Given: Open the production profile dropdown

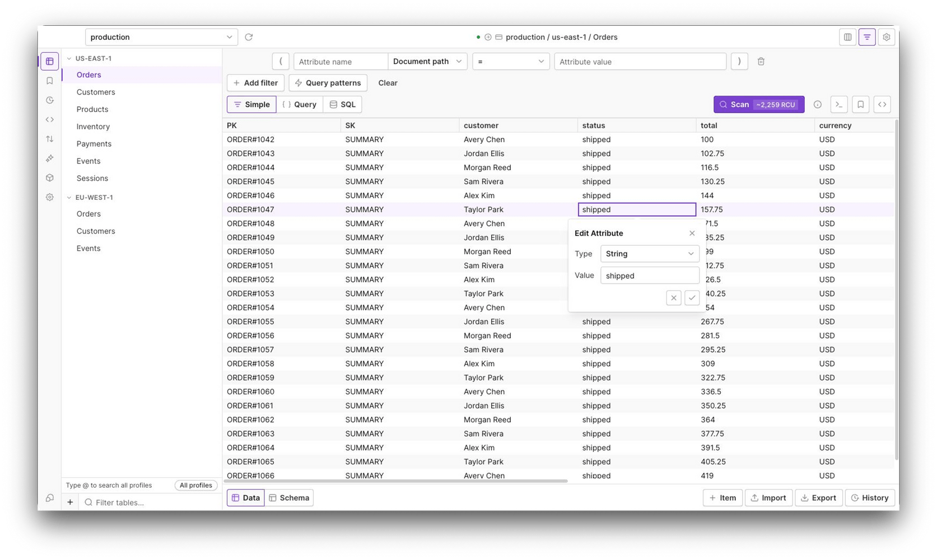Looking at the screenshot, I should 161,37.
